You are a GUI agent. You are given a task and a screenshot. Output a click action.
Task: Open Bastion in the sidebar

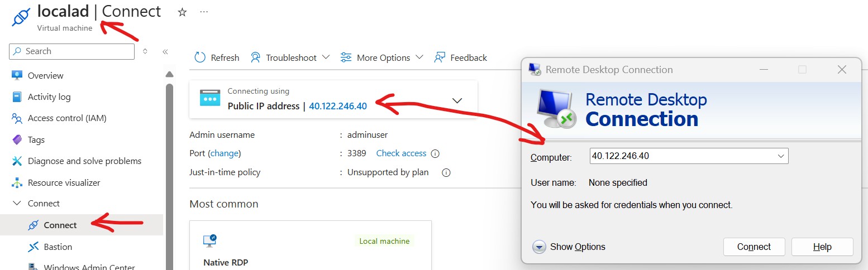click(x=58, y=247)
